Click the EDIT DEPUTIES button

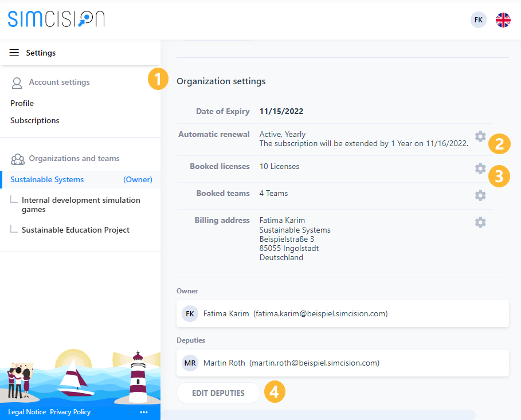[x=218, y=393]
